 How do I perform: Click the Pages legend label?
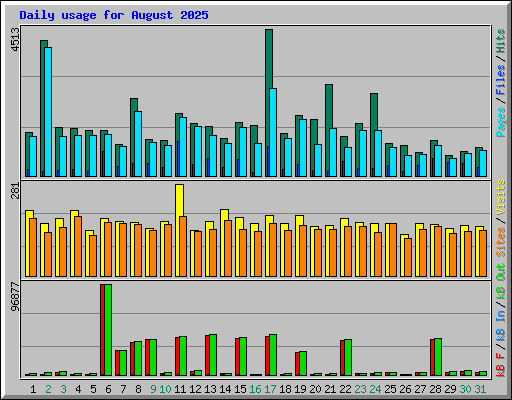pyautogui.click(x=500, y=122)
